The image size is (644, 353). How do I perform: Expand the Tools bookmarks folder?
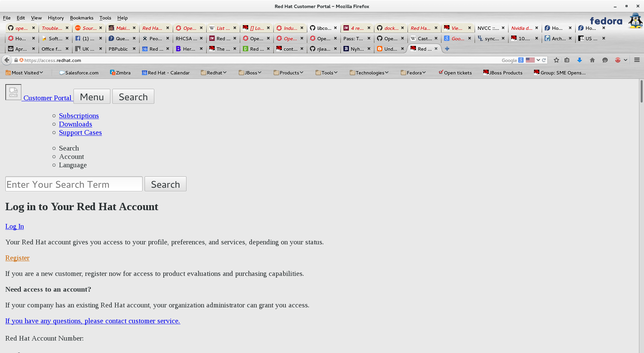click(326, 73)
